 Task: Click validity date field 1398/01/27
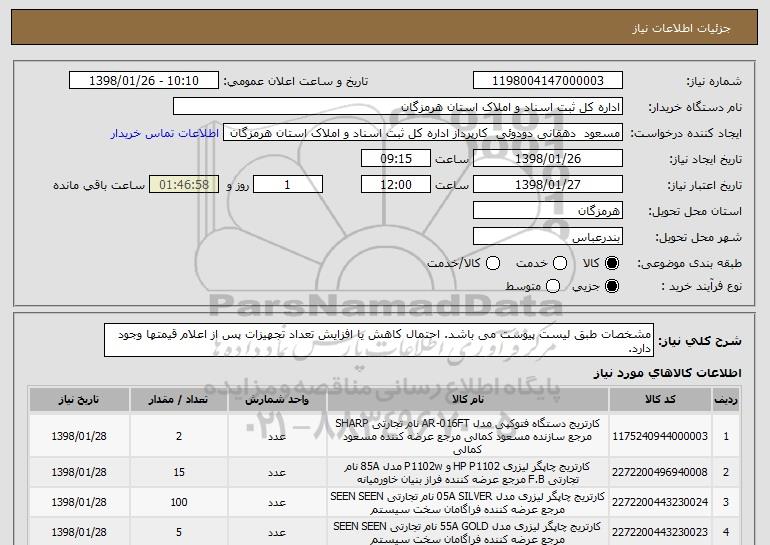(548, 185)
